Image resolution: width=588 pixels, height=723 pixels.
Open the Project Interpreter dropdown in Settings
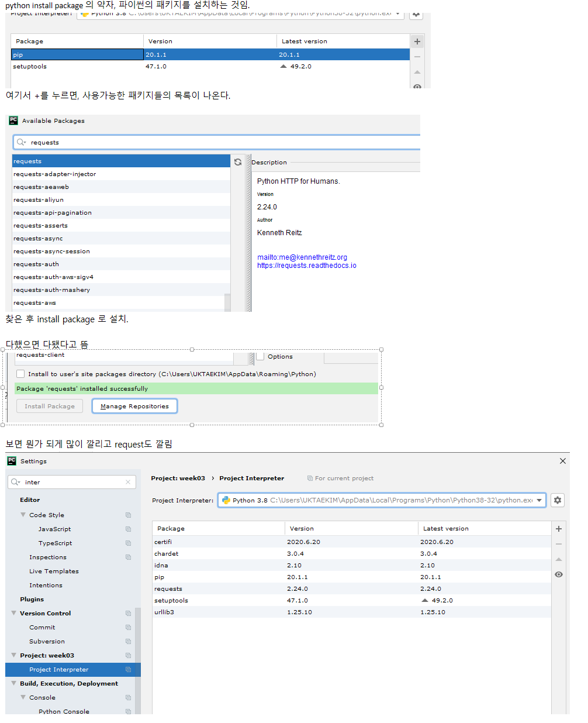pyautogui.click(x=382, y=500)
